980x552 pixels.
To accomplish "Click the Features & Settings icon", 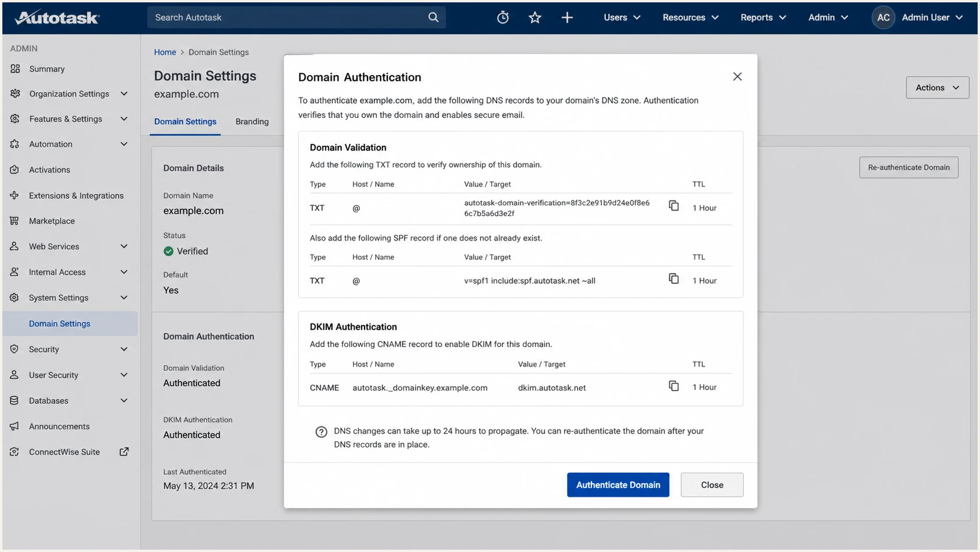I will (x=15, y=118).
